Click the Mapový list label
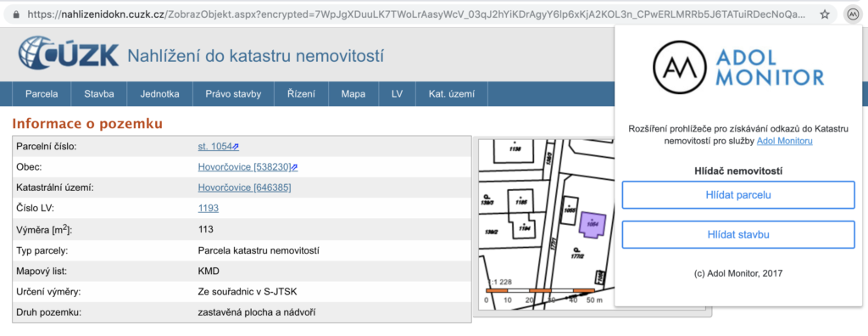 [42, 272]
